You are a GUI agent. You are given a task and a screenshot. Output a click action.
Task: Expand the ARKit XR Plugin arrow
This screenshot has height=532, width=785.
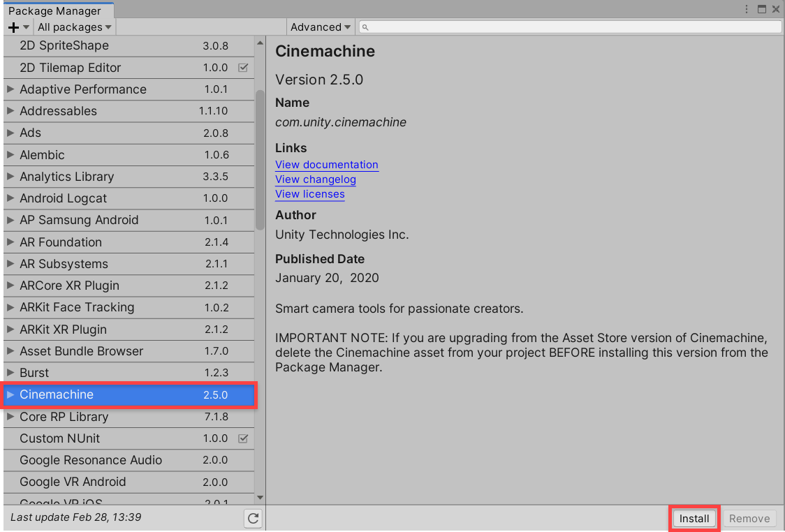10,330
